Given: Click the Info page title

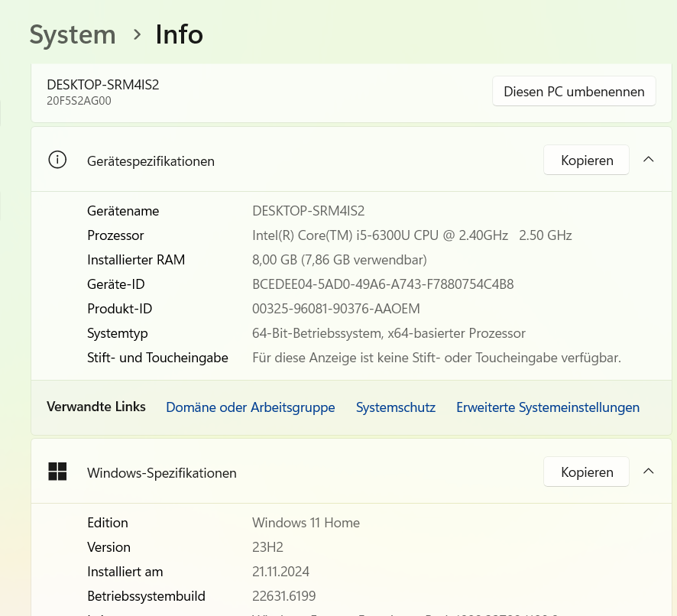Looking at the screenshot, I should click(179, 34).
